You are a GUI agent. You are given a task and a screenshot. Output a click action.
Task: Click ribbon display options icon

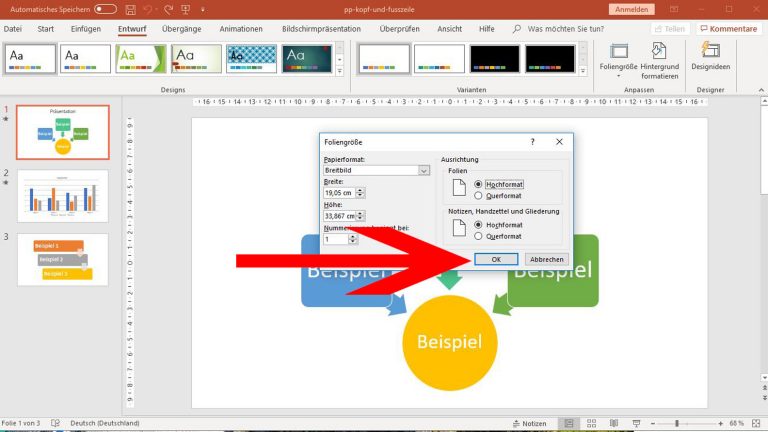[x=674, y=9]
